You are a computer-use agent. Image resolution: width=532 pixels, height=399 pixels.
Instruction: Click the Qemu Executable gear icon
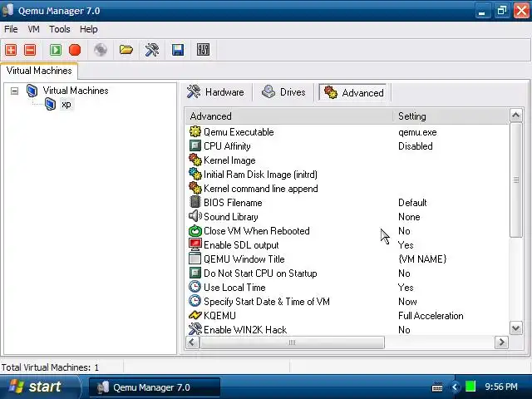coord(195,131)
